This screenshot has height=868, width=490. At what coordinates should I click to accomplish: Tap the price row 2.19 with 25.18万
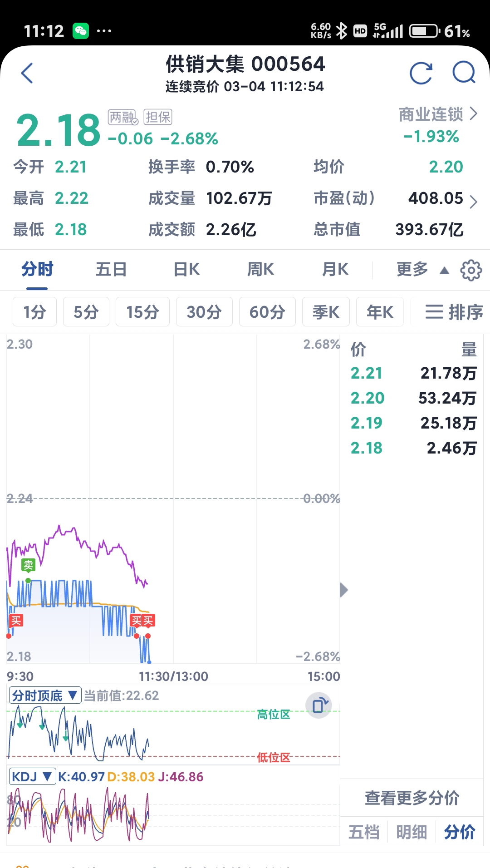pyautogui.click(x=413, y=423)
